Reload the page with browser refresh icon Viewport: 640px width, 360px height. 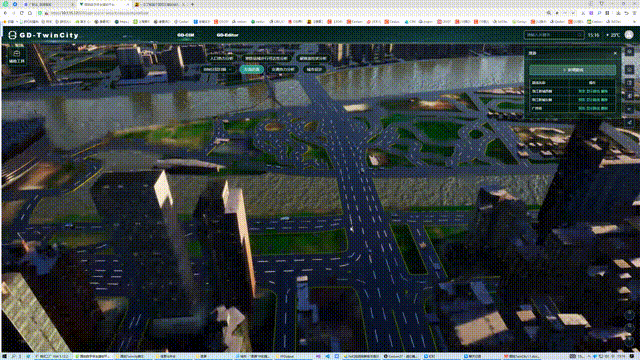(x=22, y=13)
